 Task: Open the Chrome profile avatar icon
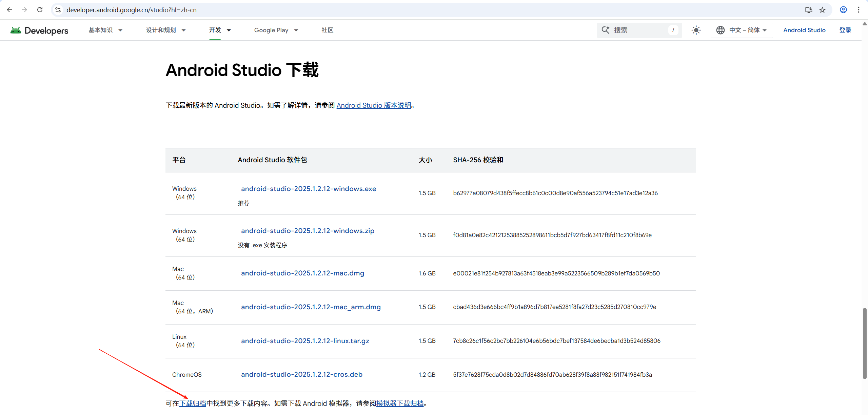(x=843, y=10)
